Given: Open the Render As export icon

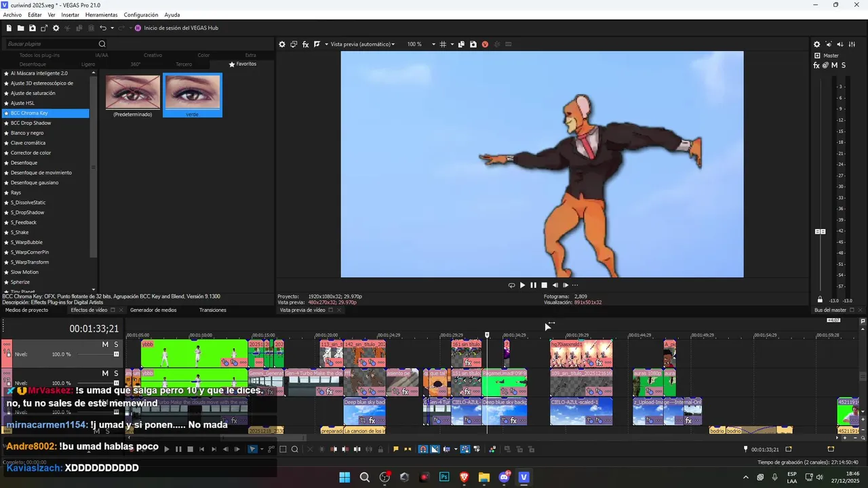Looking at the screenshot, I should (44, 28).
